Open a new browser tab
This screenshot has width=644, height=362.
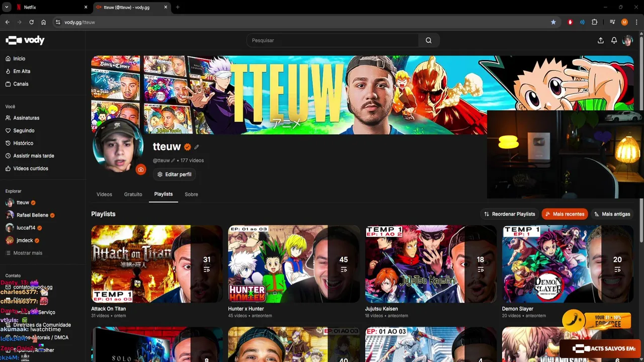178,7
